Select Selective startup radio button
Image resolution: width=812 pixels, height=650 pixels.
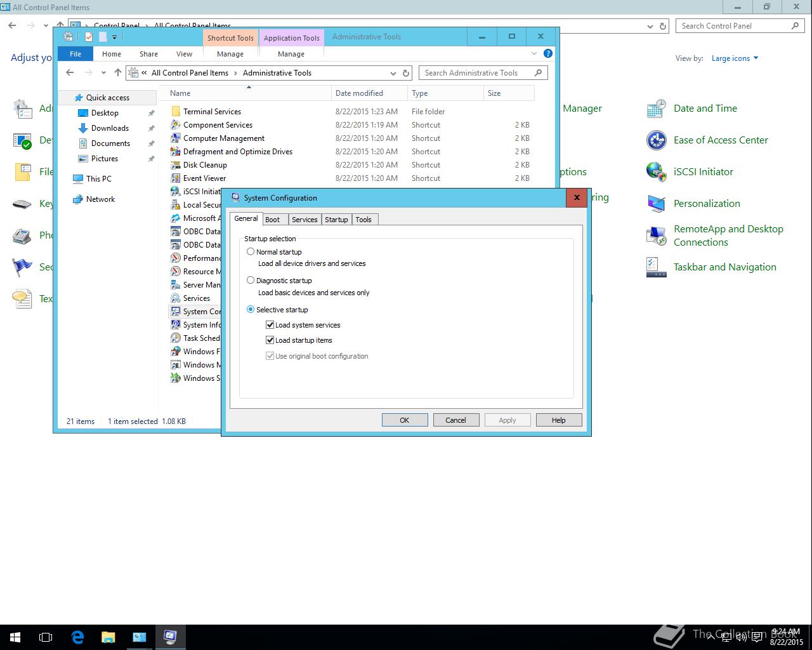[251, 310]
